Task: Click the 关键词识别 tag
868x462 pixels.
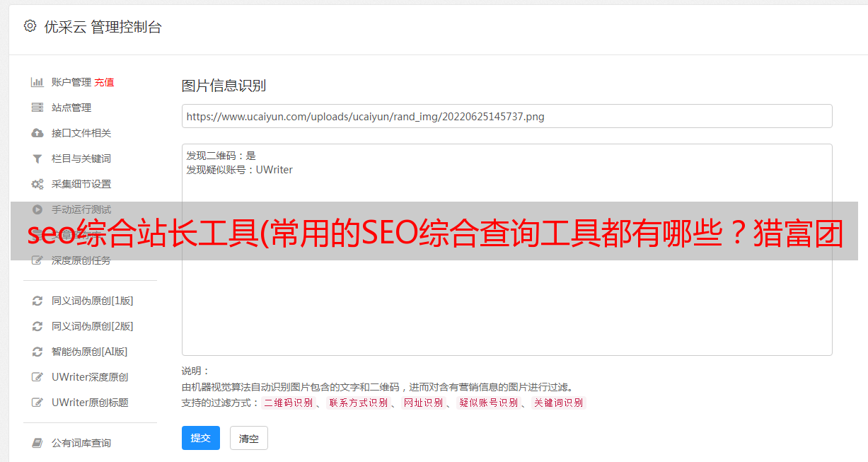Action: (558, 403)
